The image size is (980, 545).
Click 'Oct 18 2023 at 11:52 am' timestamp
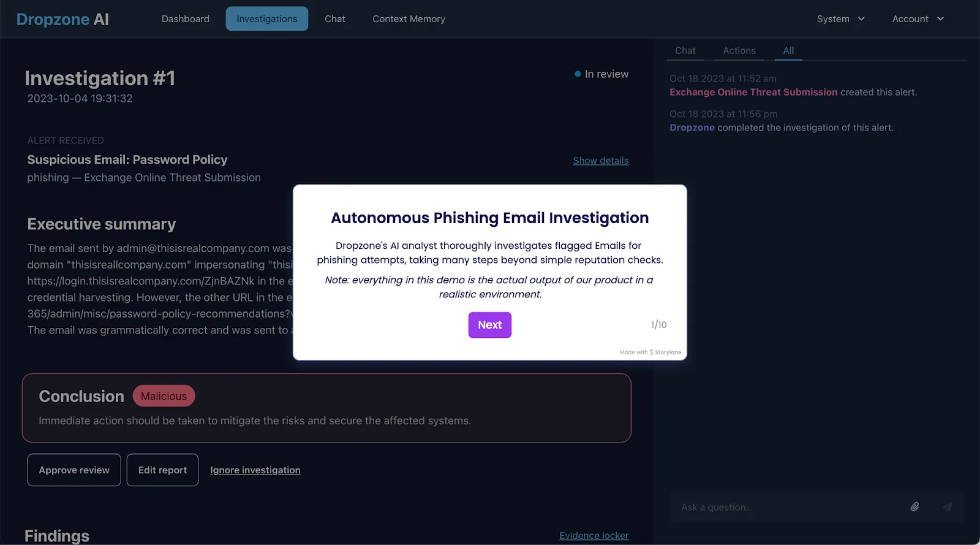[723, 78]
